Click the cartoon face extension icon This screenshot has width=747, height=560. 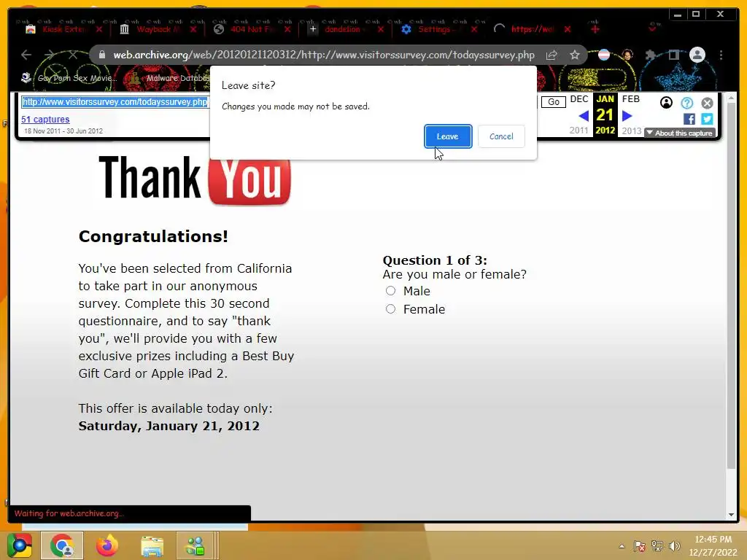(627, 55)
